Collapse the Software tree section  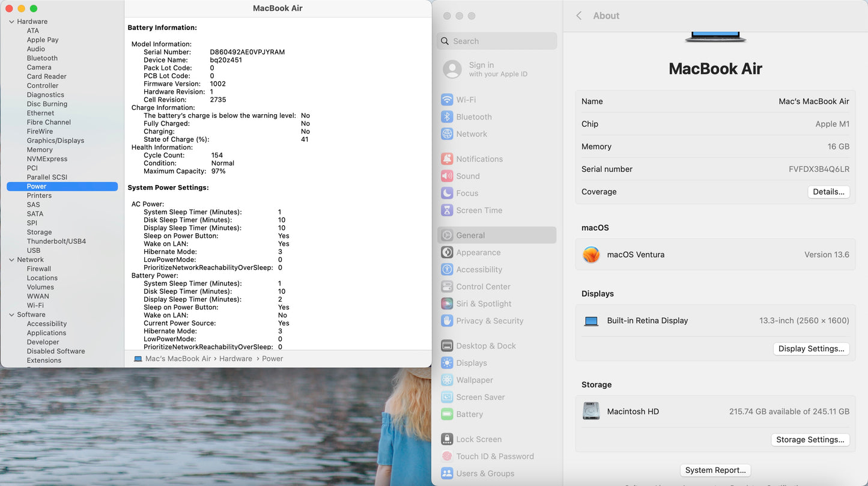tap(11, 315)
